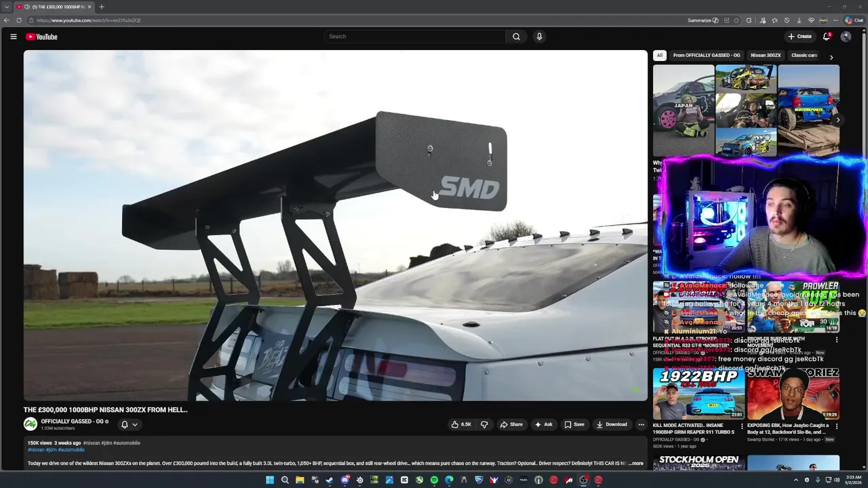Open the taskbar clock showing 3:33 AM
Screen dimensions: 868x488
(854, 480)
